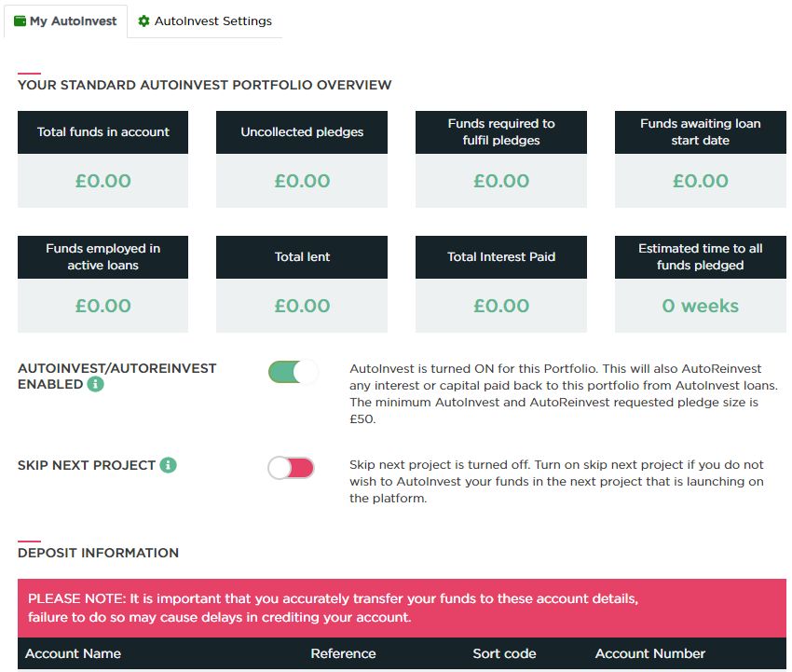Click the Total funds in account card
The width and height of the screenshot is (792, 672).
coord(103,159)
